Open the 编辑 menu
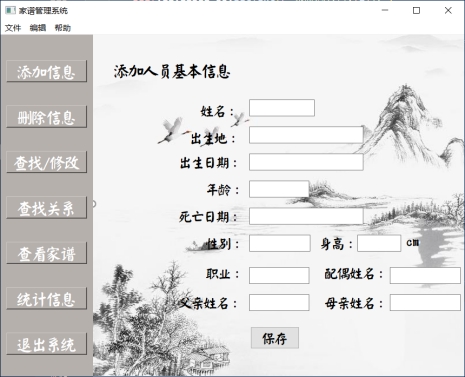The image size is (465, 377). pyautogui.click(x=38, y=28)
